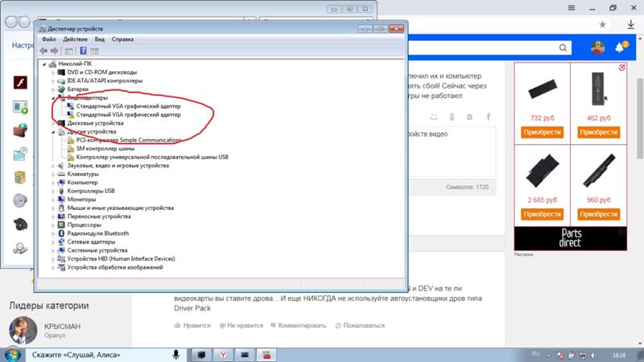644x362 pixels.
Task: Expand DVD и CD-ROM дисководы
Action: point(53,72)
